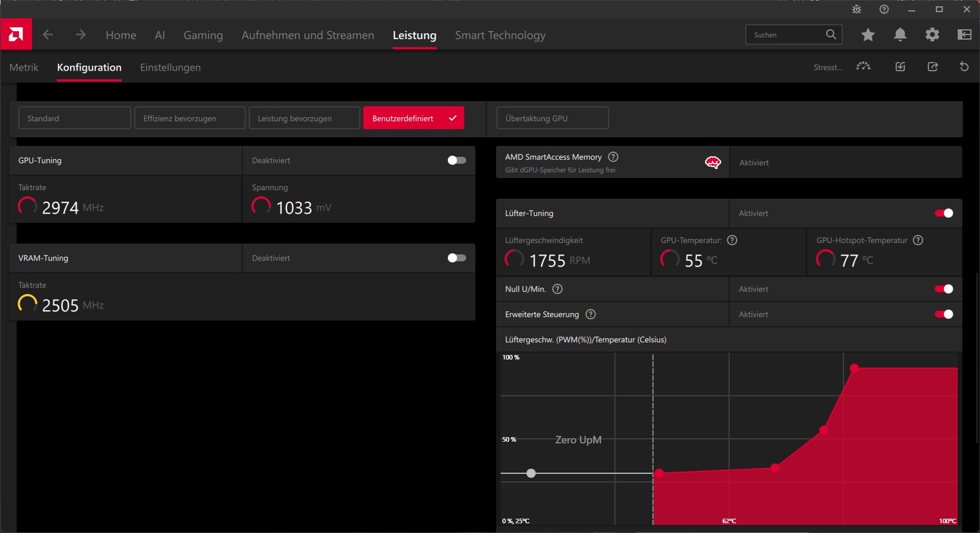Click the AMD logo icon

(16, 34)
